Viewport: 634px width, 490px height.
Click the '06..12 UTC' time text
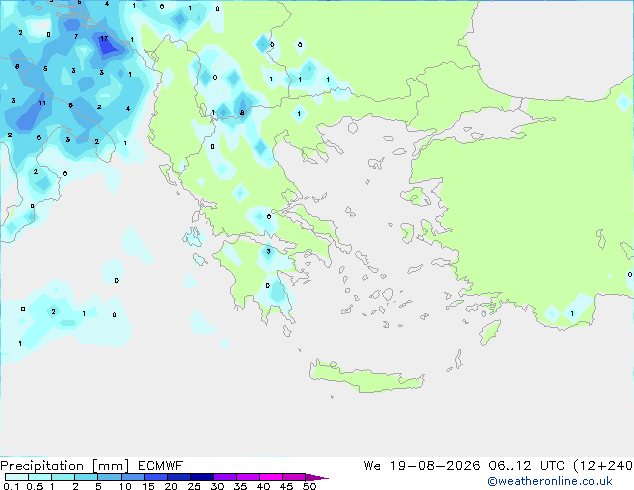[x=526, y=466]
